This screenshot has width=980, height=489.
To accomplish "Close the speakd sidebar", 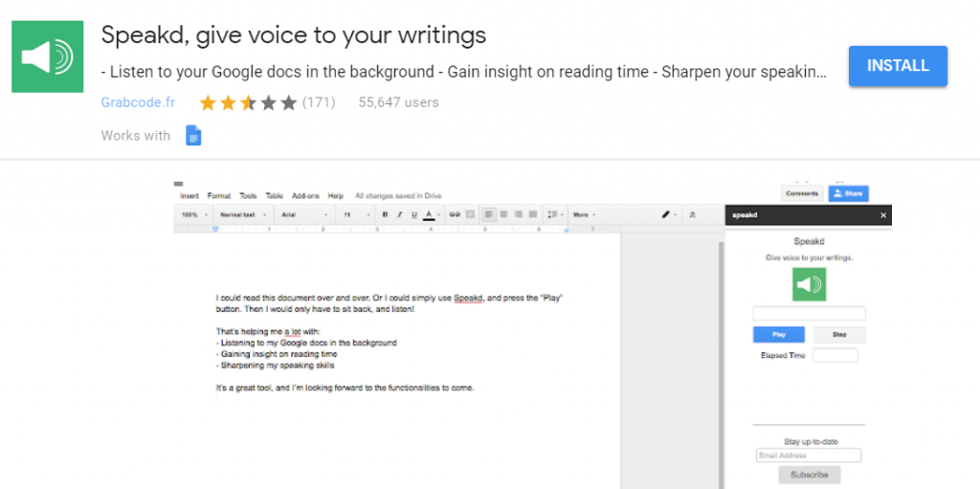I will pos(883,215).
